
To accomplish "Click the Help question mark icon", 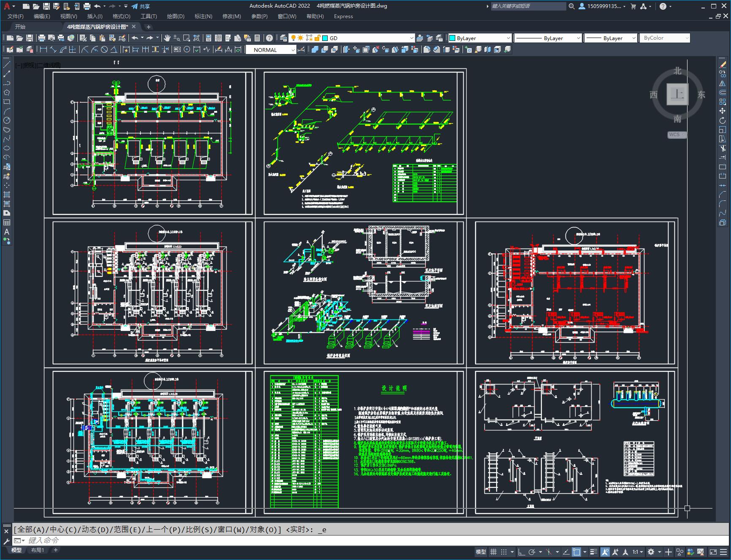I will 269,38.
